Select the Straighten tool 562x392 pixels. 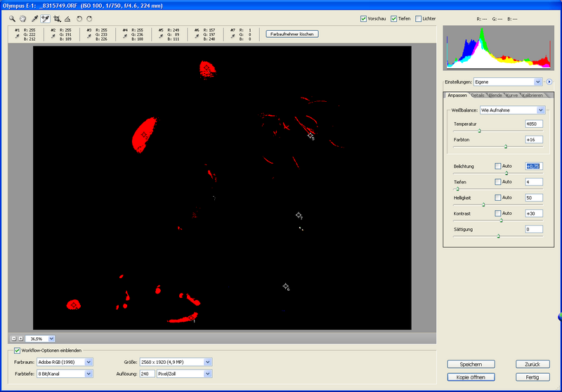(67, 18)
